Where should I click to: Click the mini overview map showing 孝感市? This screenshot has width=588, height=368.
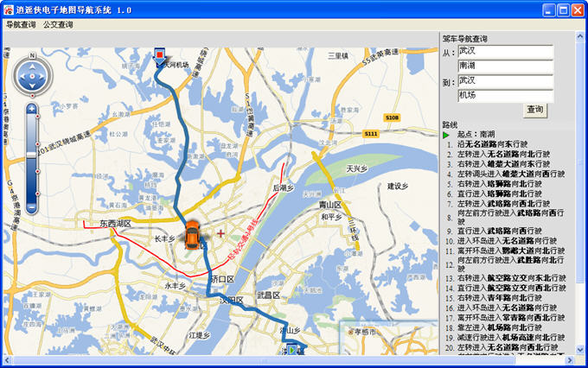[x=389, y=338]
